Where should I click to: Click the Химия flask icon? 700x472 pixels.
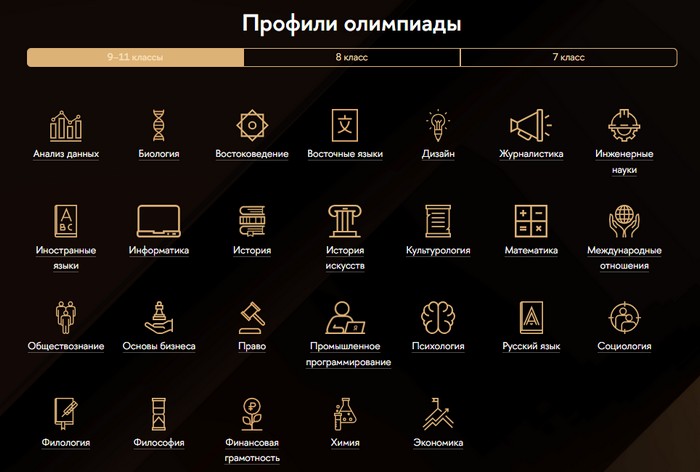(345, 414)
